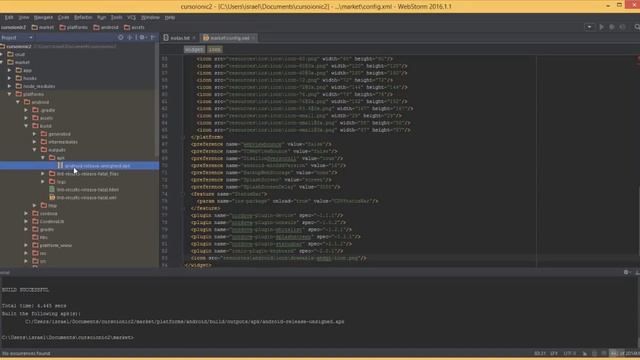640x360 pixels.
Task: Click BUILD SUCCESSFUL text in terminal
Action: click(25, 290)
